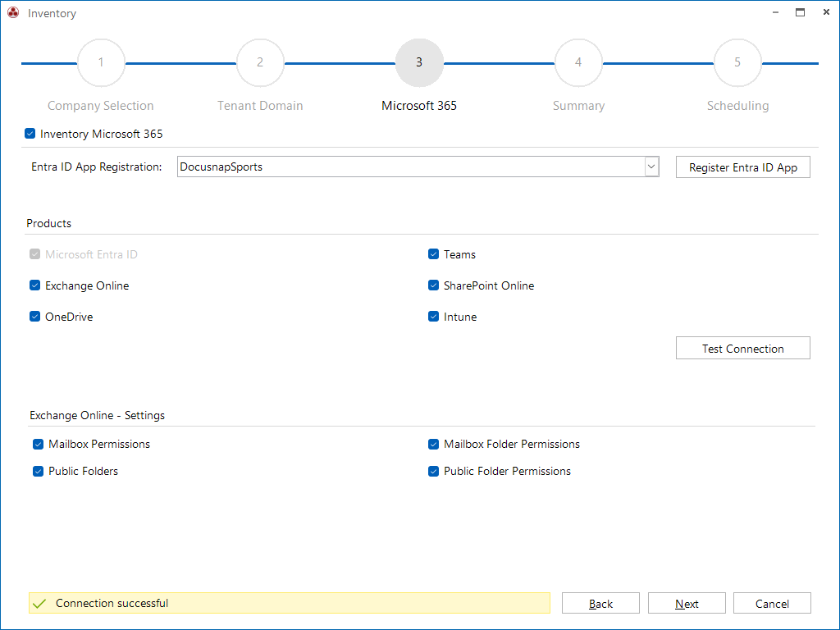Jump to step 4 Summary
This screenshot has height=630, width=840.
(x=578, y=62)
